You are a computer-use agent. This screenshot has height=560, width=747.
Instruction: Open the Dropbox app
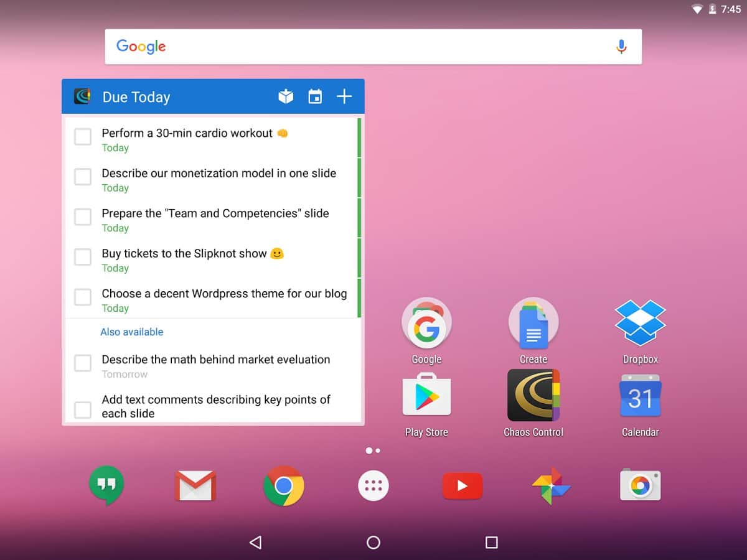click(640, 323)
